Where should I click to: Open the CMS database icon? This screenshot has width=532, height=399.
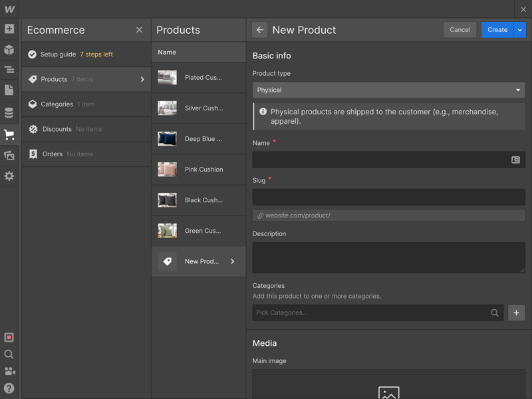[9, 113]
